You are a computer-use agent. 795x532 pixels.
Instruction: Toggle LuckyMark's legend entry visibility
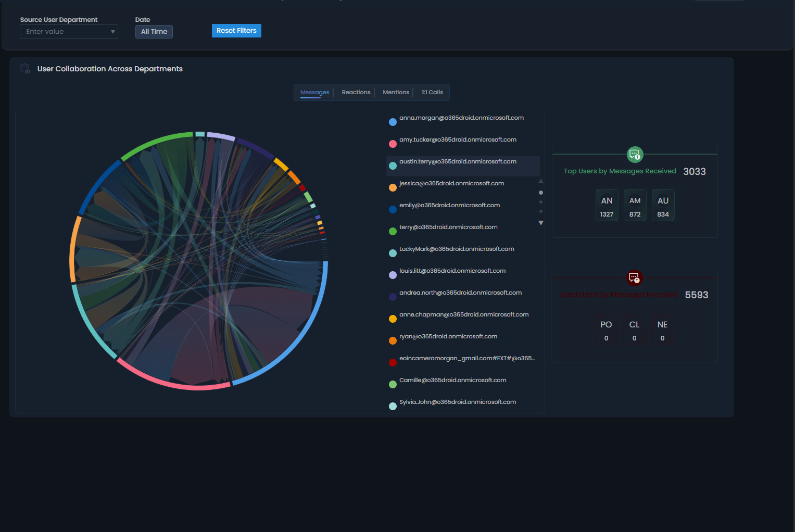(x=457, y=249)
